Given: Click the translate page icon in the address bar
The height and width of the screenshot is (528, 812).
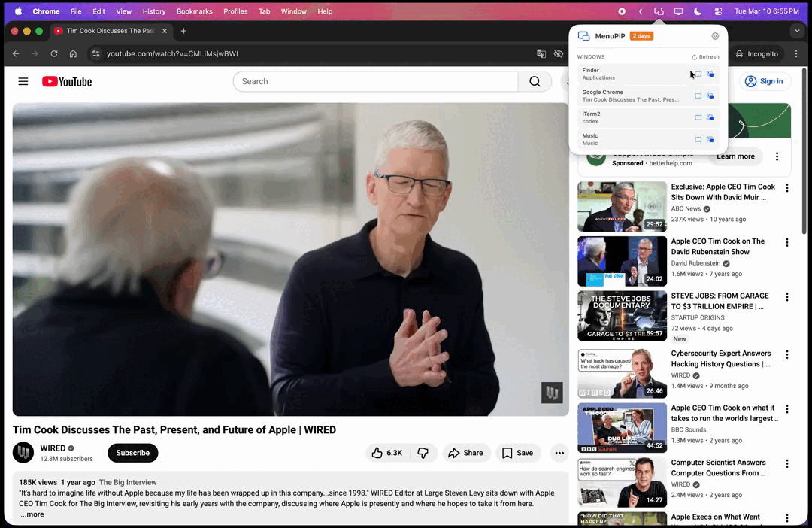Looking at the screenshot, I should (x=541, y=54).
